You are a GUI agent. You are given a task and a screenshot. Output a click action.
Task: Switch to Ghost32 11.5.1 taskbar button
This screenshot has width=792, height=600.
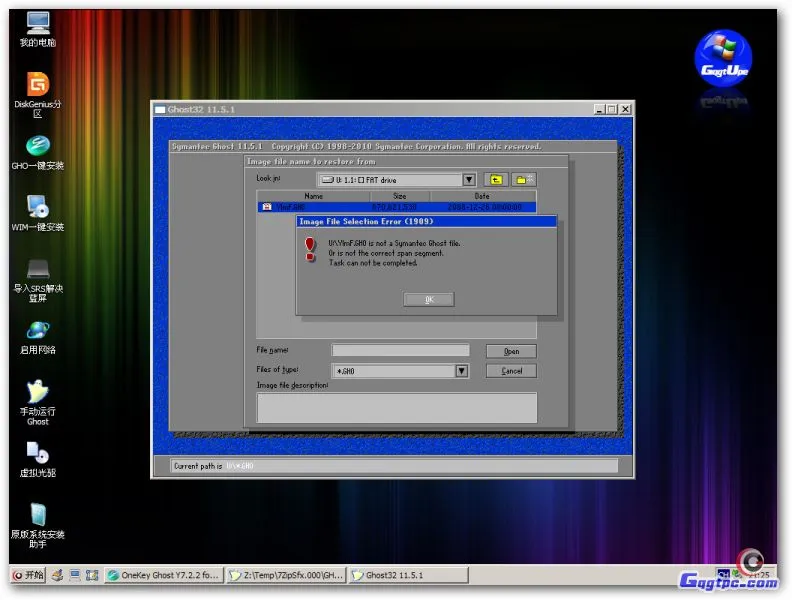[408, 575]
